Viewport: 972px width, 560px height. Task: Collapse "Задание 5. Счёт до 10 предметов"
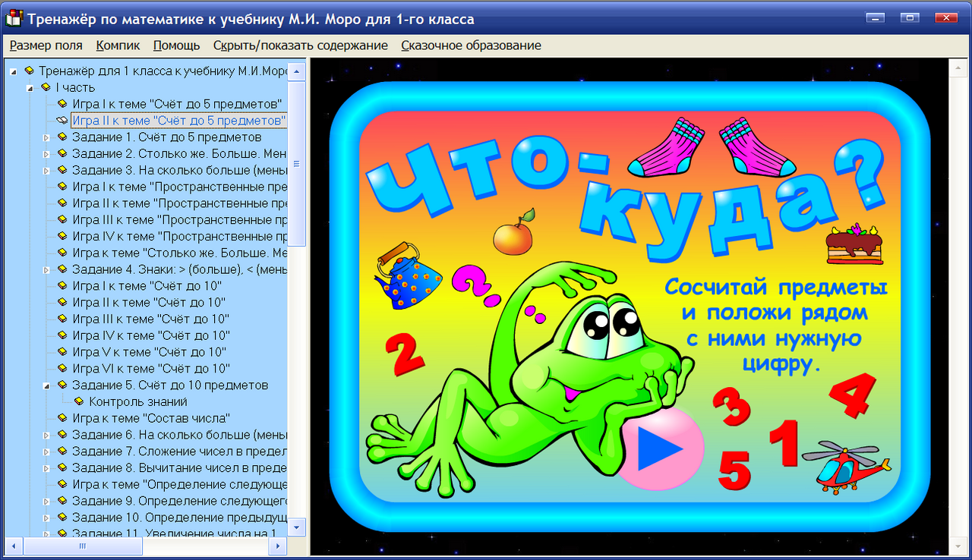pyautogui.click(x=46, y=386)
